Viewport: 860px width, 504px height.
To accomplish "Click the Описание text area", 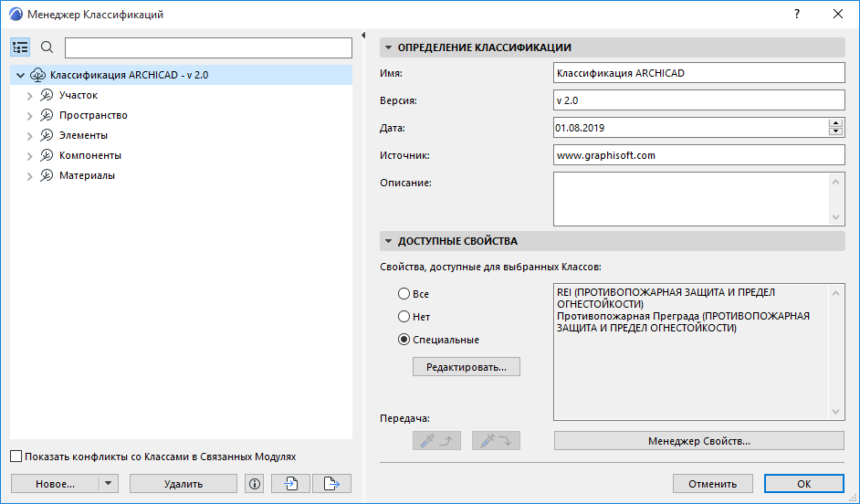I will (x=690, y=199).
